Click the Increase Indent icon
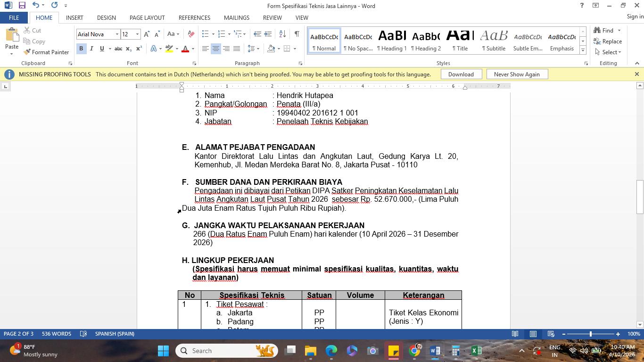Image resolution: width=644 pixels, height=362 pixels. click(268, 34)
